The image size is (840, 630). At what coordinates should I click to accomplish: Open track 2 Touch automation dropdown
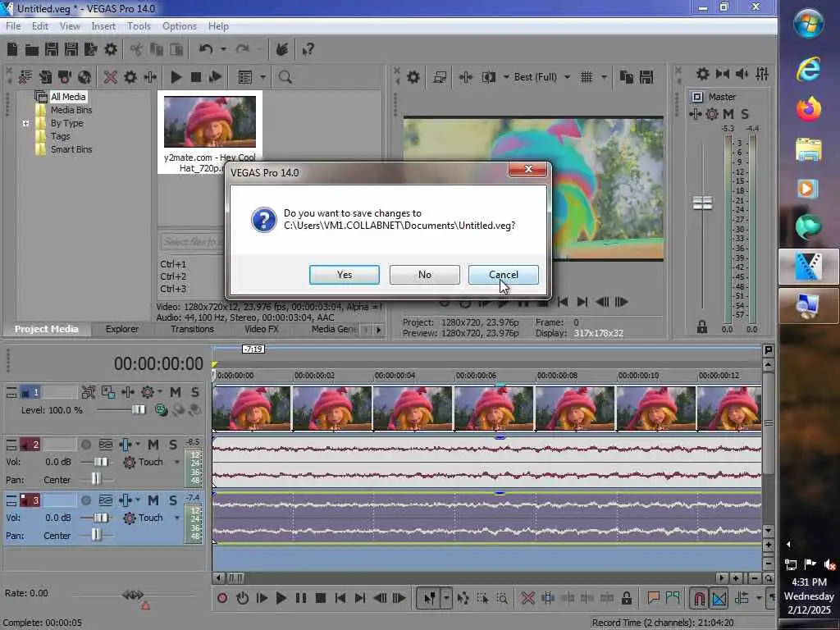(177, 462)
